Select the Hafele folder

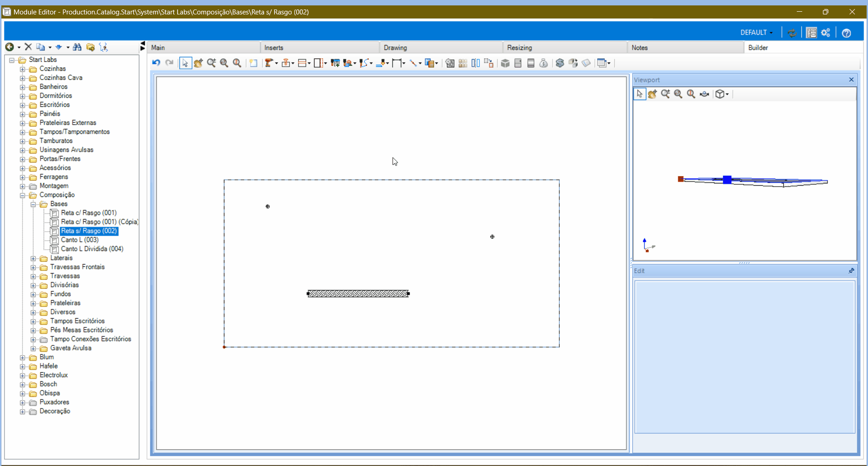click(x=48, y=366)
